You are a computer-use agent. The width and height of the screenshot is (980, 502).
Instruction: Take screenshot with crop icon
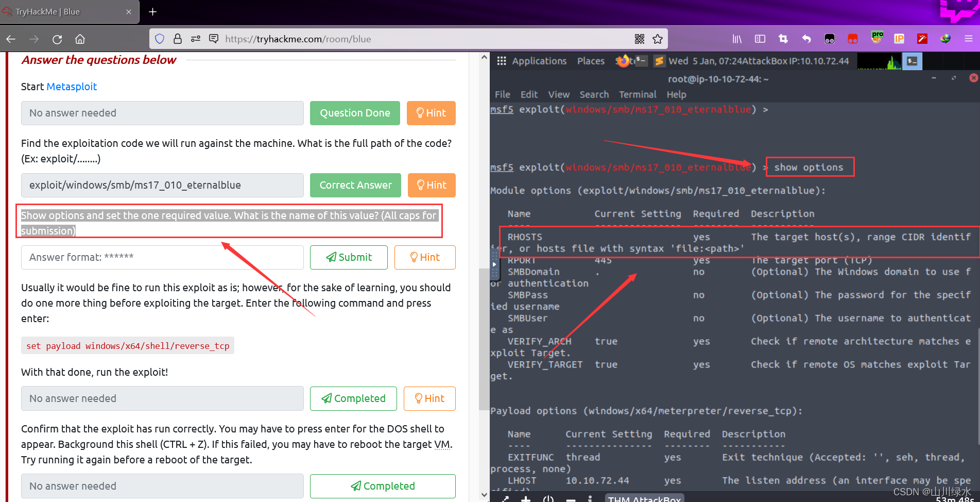click(x=783, y=39)
